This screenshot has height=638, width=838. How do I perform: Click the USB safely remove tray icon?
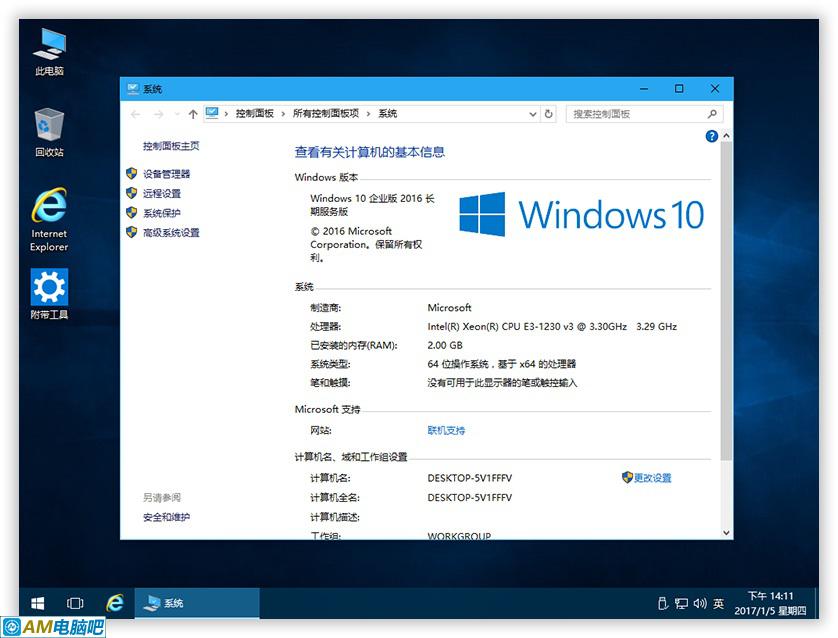663,603
